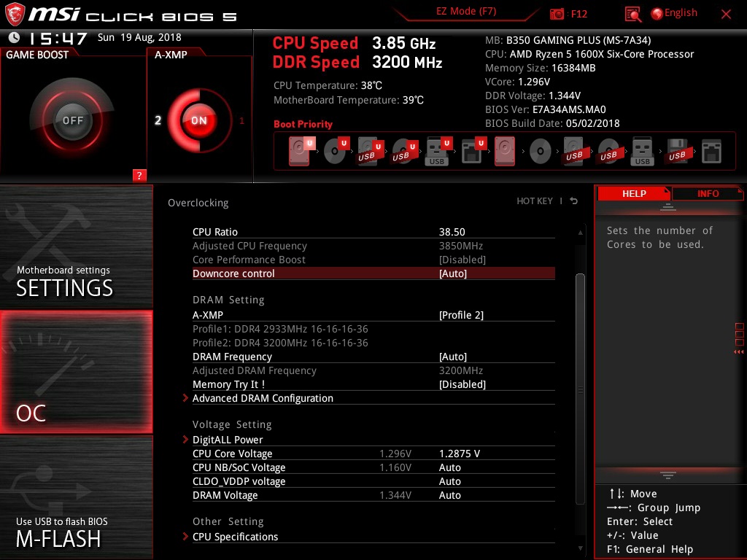Click the Boot Priority heading
Screen dimensions: 747x560
tap(303, 124)
